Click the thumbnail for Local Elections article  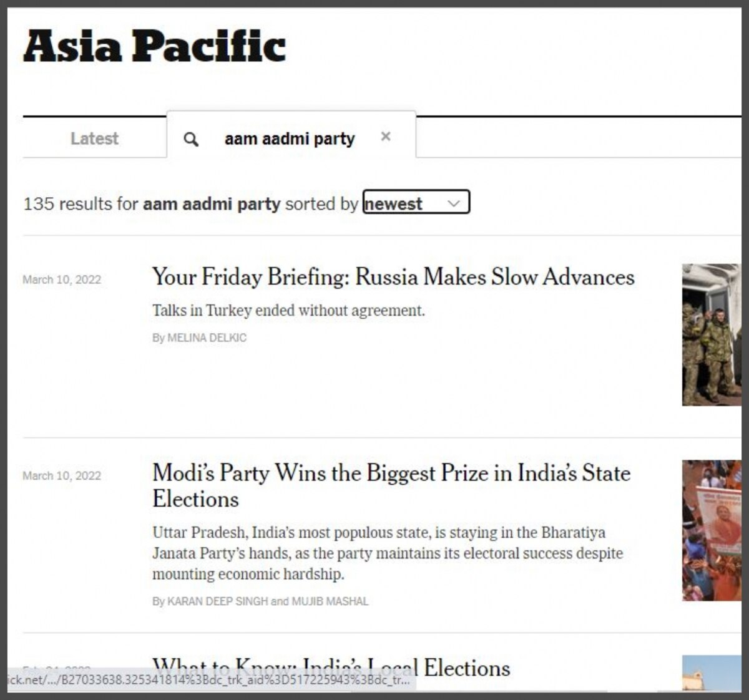(711, 673)
